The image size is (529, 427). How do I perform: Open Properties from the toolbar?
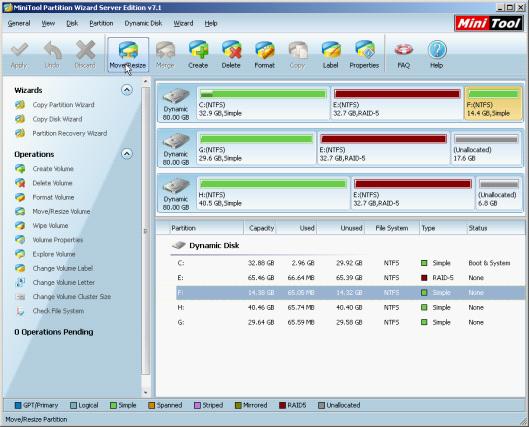[x=364, y=55]
